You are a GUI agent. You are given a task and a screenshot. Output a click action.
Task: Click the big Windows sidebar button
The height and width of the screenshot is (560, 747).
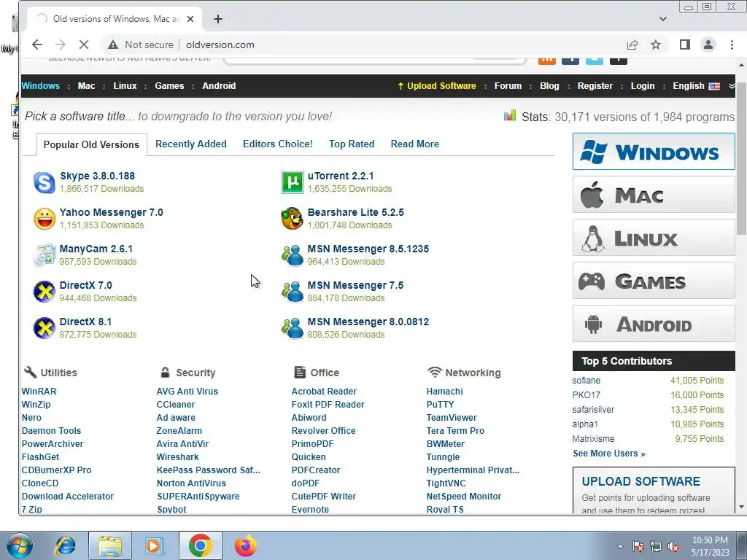[x=654, y=152]
